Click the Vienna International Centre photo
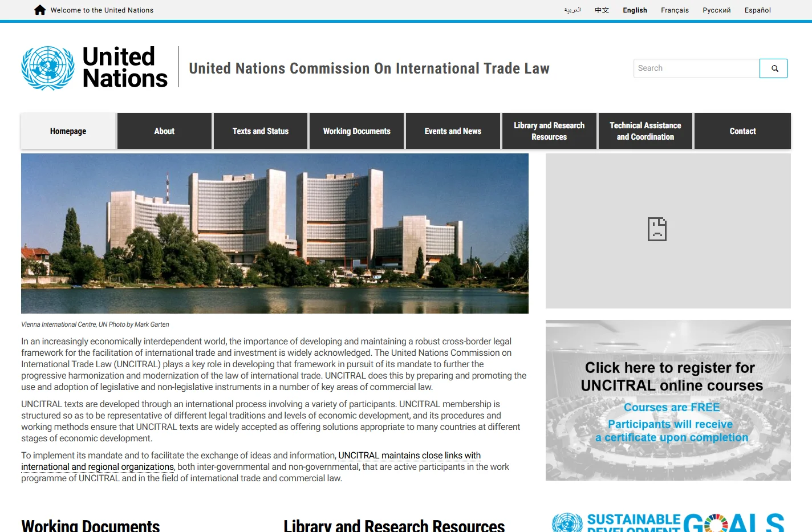This screenshot has width=812, height=532. coord(275,233)
